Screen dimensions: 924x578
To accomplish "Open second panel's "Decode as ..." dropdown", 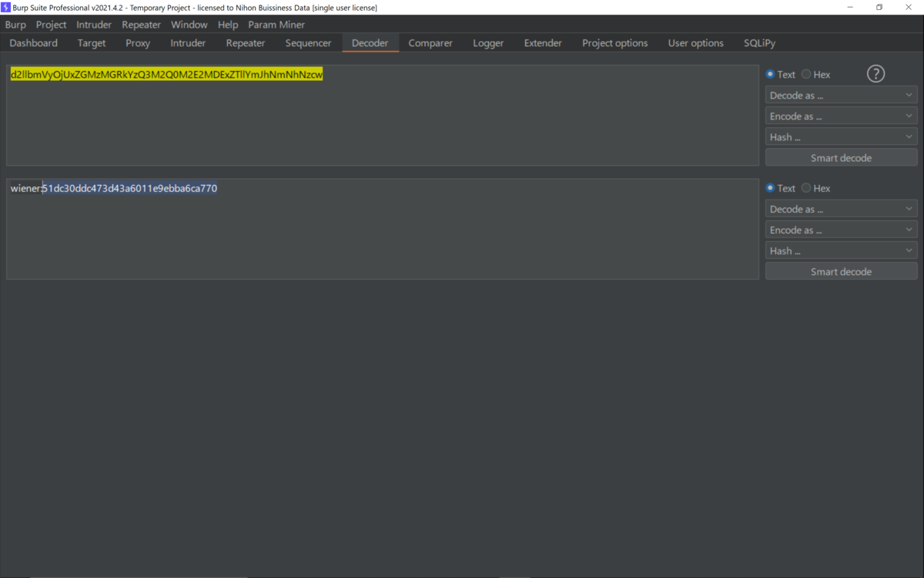I will (x=841, y=209).
